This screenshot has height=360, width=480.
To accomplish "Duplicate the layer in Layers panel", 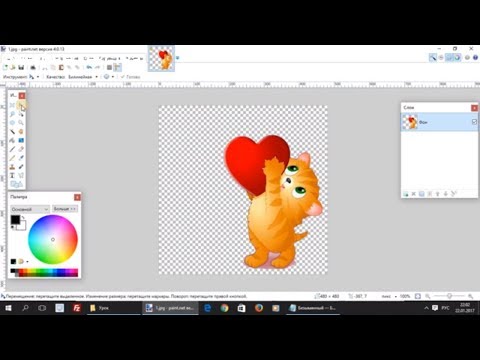I will (x=422, y=194).
